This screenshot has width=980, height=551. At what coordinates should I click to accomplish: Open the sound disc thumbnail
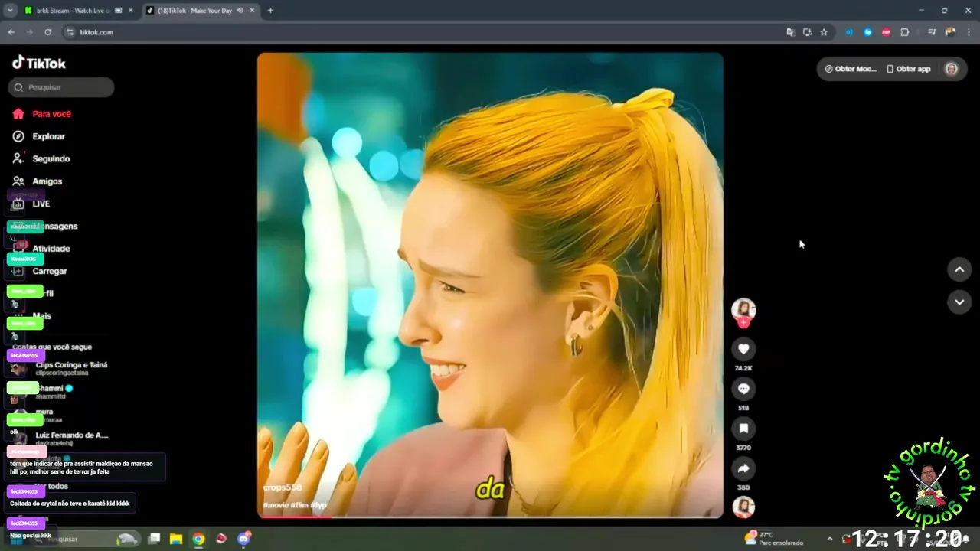pyautogui.click(x=743, y=507)
